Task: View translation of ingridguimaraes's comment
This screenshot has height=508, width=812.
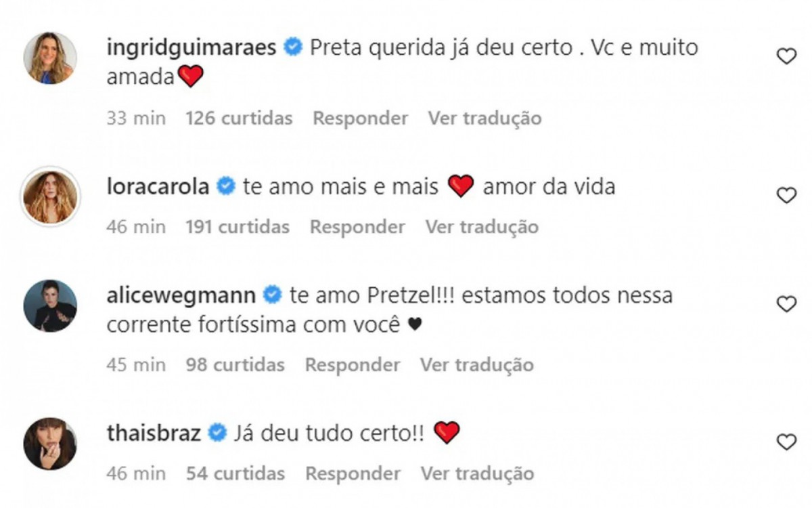Action: tap(484, 119)
